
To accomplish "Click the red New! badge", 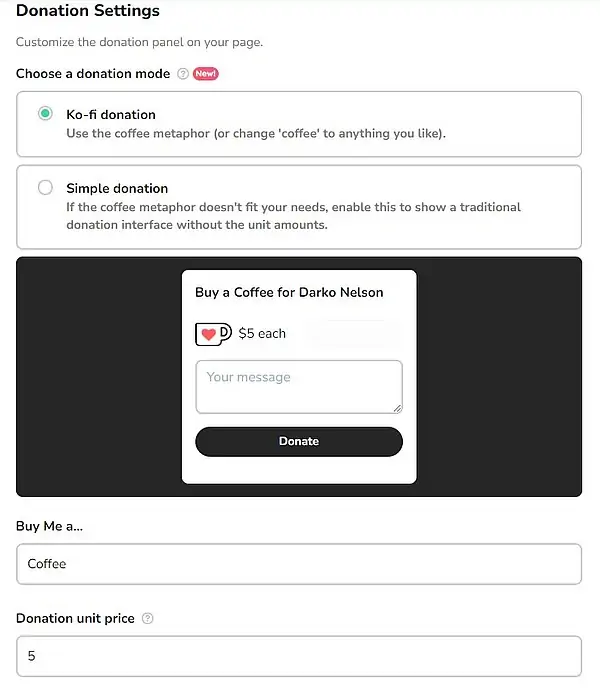I will click(206, 74).
